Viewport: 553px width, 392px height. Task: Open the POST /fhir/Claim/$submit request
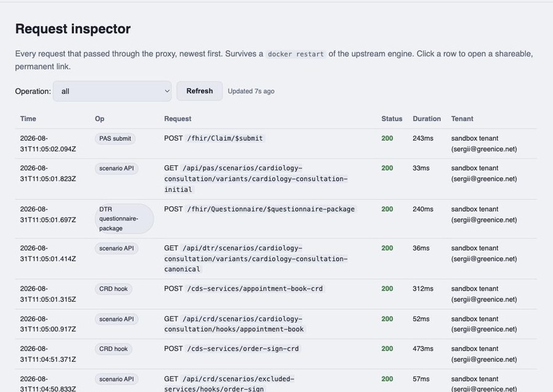[213, 138]
